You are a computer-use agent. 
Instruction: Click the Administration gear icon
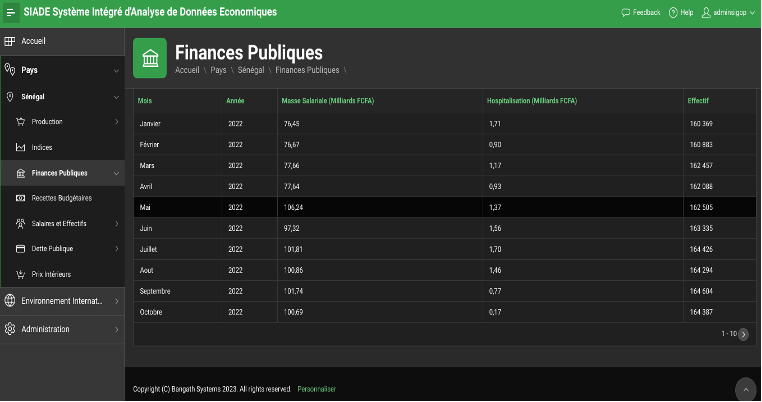pos(10,329)
